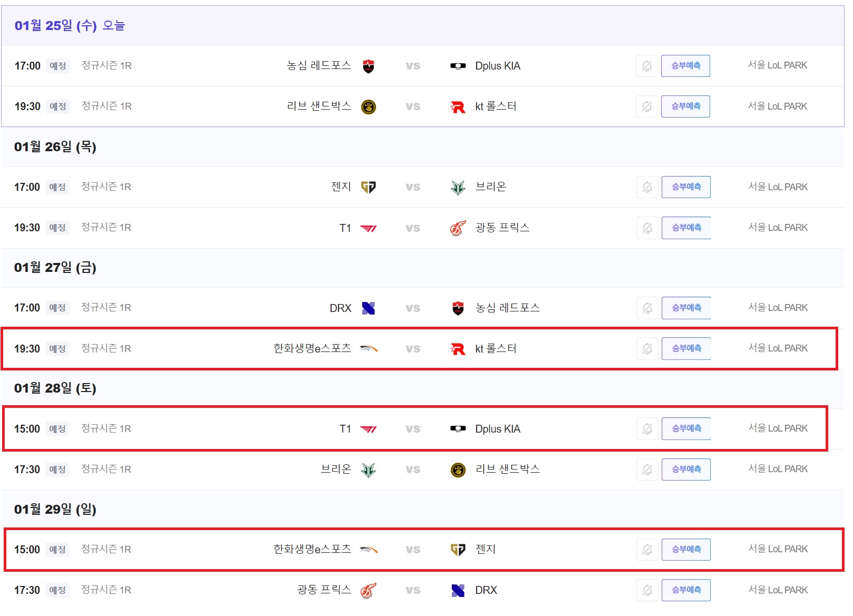853x616 pixels.
Task: Click 승부예측 for T1 vs Dplus KIA match
Action: click(x=686, y=428)
